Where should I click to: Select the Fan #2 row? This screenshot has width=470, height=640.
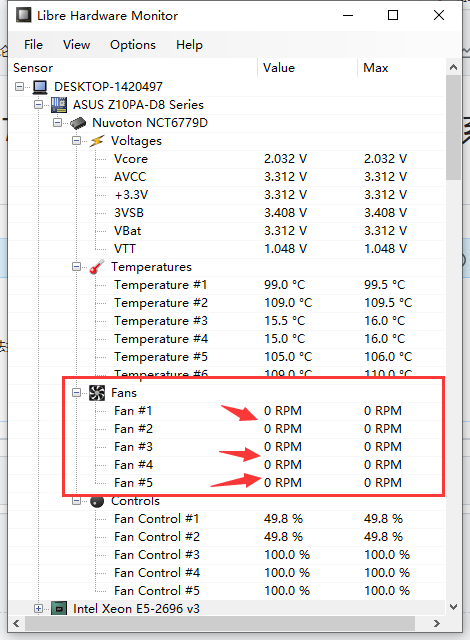click(227, 429)
